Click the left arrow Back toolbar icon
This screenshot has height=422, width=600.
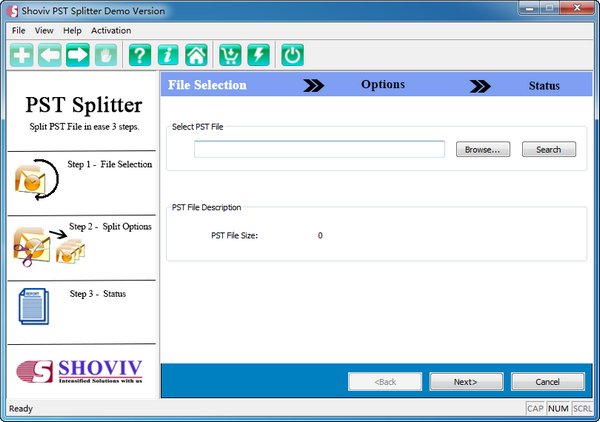pyautogui.click(x=49, y=55)
